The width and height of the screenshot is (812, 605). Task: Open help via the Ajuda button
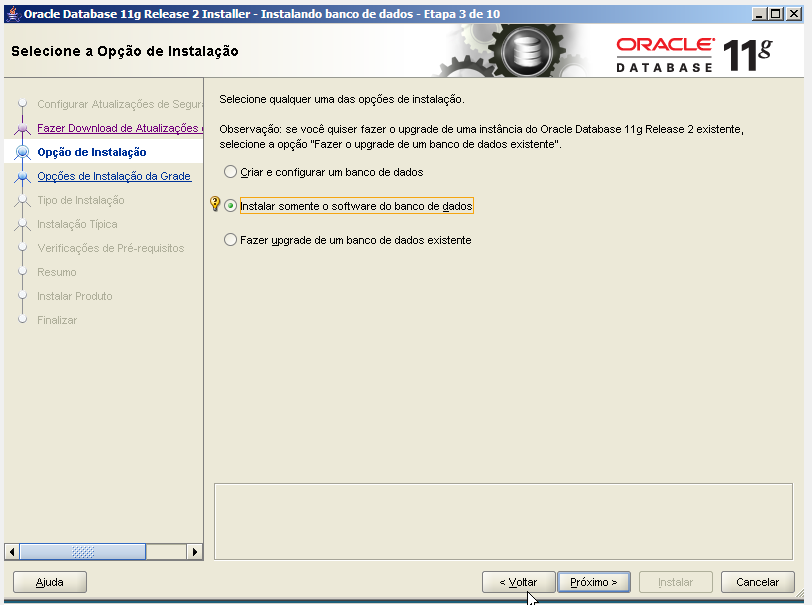tap(49, 581)
